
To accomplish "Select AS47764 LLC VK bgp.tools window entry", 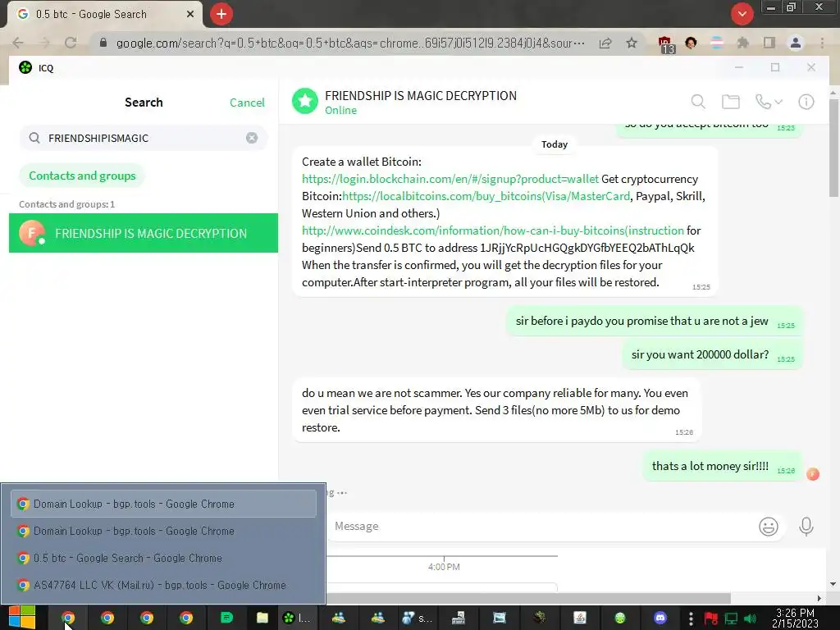I will click(x=163, y=585).
